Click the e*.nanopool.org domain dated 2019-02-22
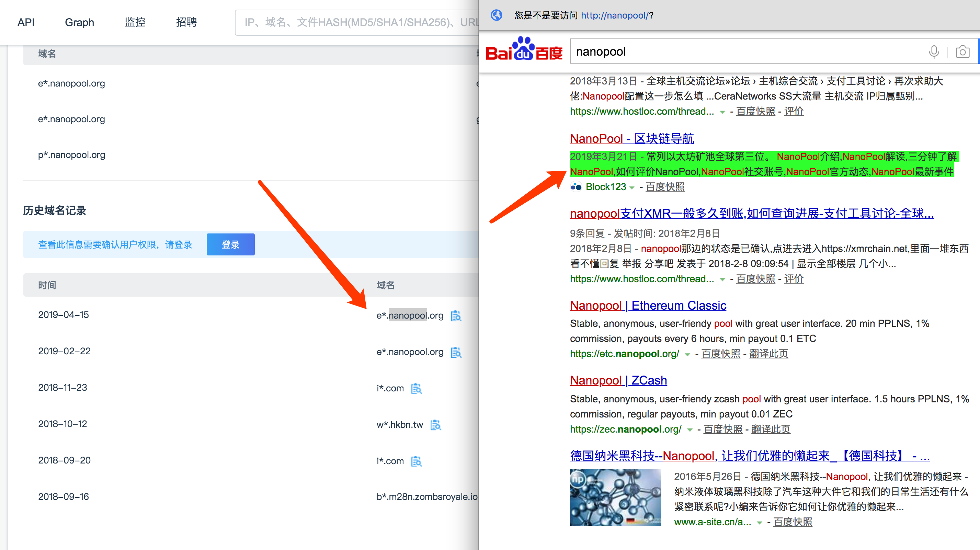This screenshot has height=550, width=980. click(x=410, y=352)
